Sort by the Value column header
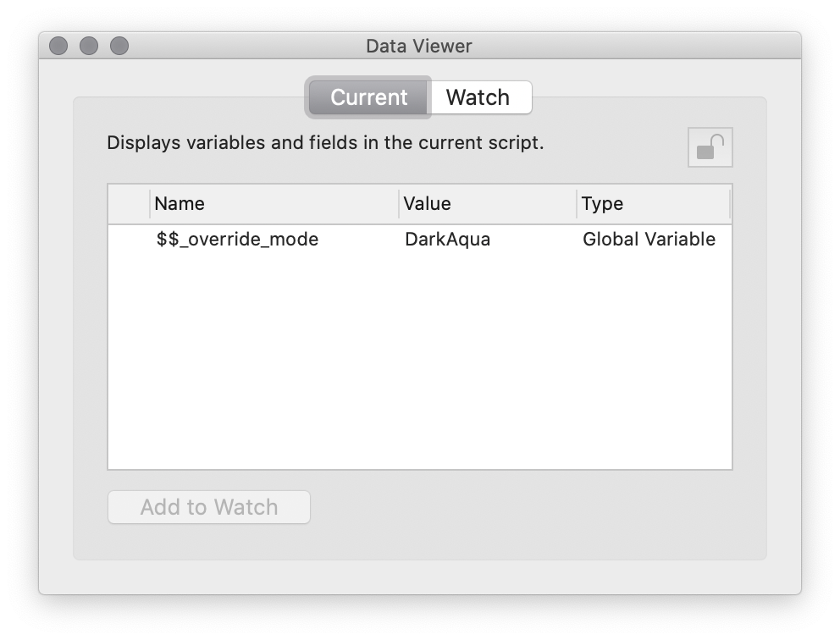The width and height of the screenshot is (840, 640). [428, 203]
